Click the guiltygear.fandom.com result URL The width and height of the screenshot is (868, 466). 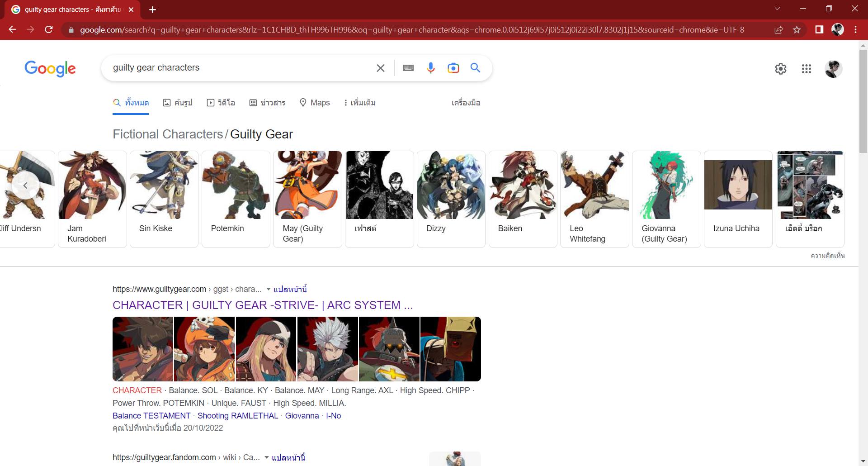(186, 457)
